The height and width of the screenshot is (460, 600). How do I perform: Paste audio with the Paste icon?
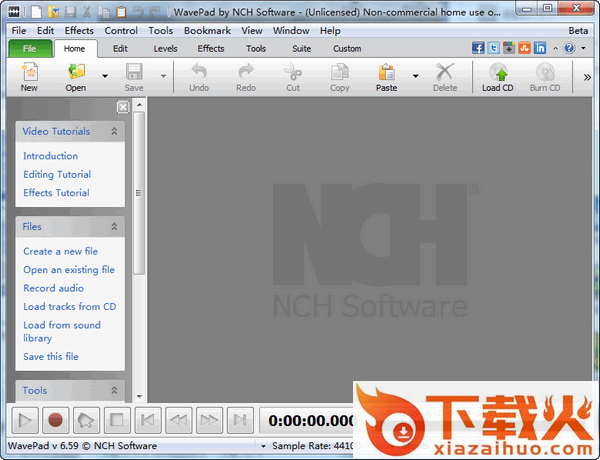(x=386, y=77)
